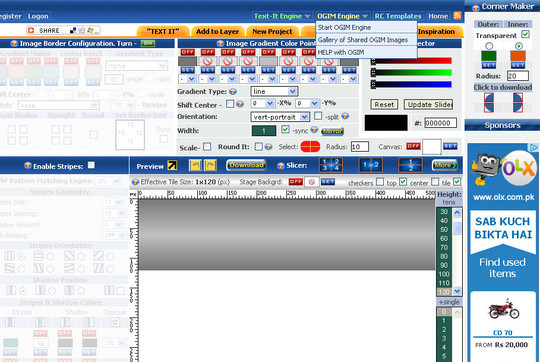Click Canvas OFF icon

coord(413,146)
